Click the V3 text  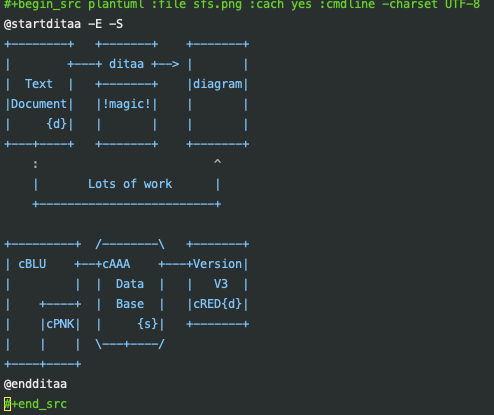221,284
